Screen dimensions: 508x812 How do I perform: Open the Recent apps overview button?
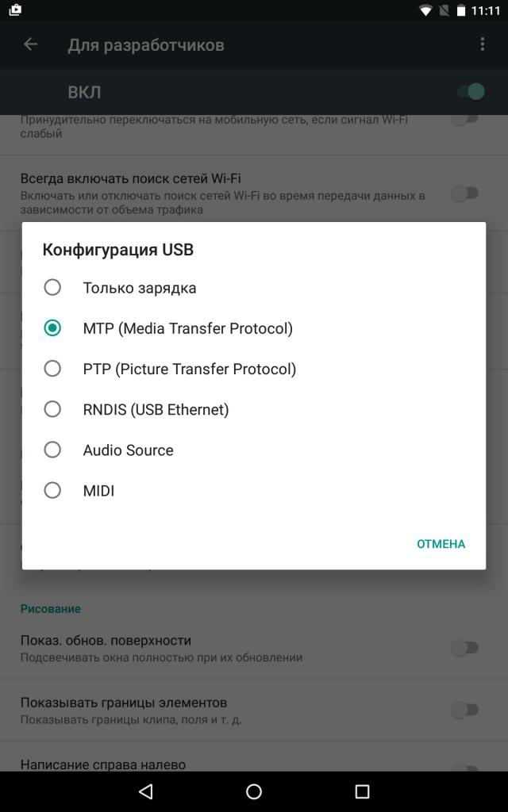[x=362, y=791]
